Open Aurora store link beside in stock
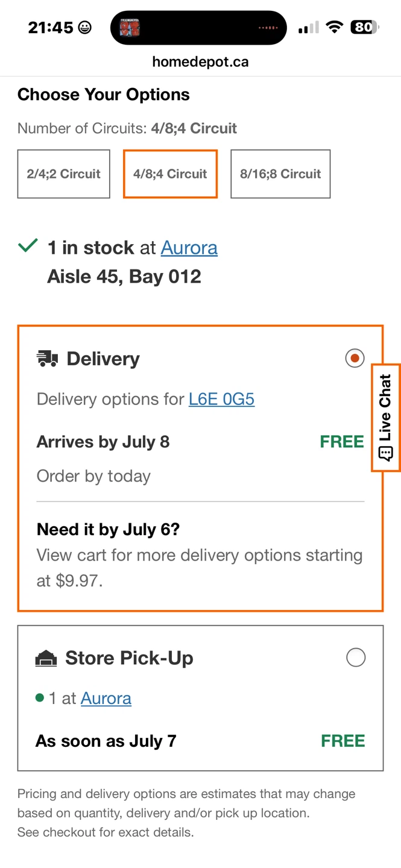401x868 pixels. 189,248
